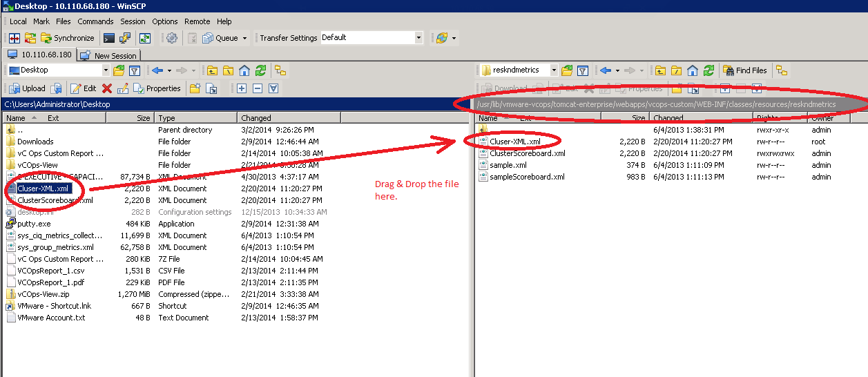This screenshot has height=377, width=868.
Task: Open the terminal console icon
Action: (109, 38)
